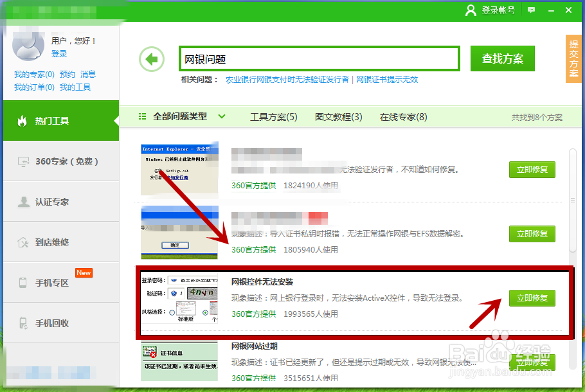Image resolution: width=585 pixels, height=392 pixels.
Task: Select 热门工具 in the sidebar
Action: pos(61,120)
